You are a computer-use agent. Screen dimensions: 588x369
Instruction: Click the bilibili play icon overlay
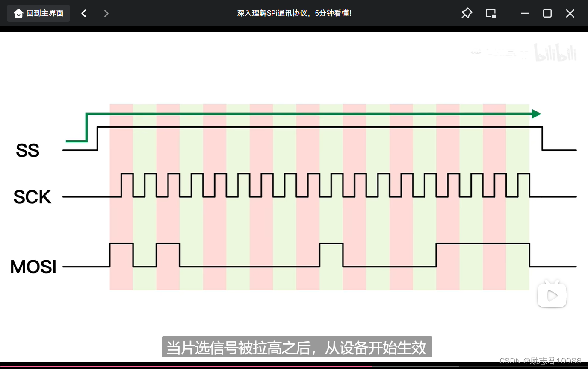tap(552, 294)
